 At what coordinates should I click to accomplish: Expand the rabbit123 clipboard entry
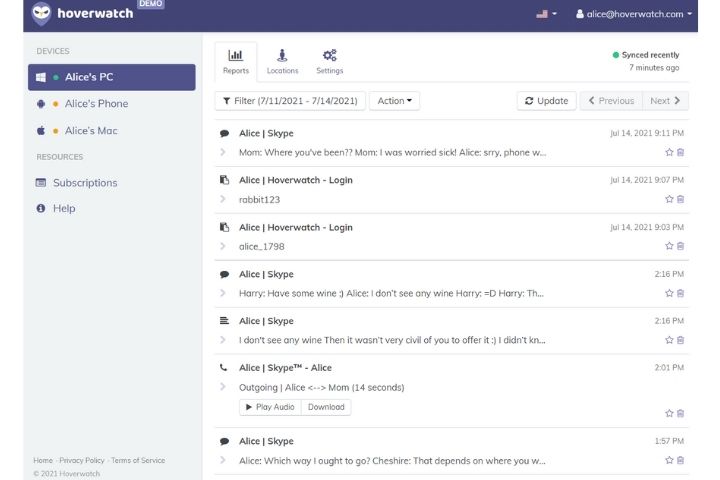[223, 199]
